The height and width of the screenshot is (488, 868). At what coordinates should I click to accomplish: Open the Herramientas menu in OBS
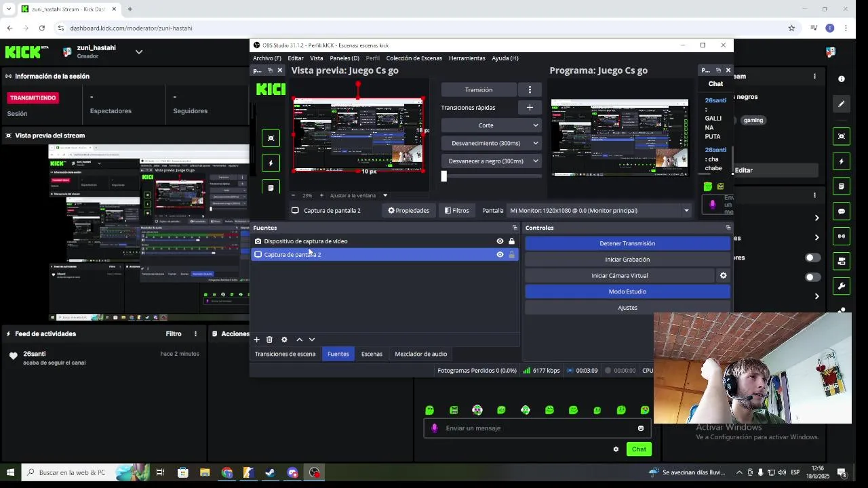point(467,58)
